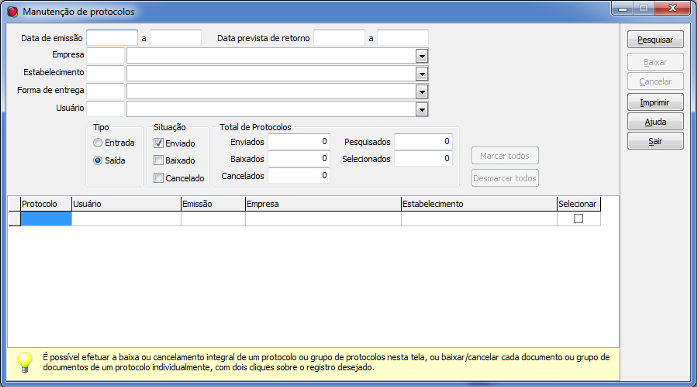
Task: Focus the Data prevista de retorno end field
Action: pos(403,38)
